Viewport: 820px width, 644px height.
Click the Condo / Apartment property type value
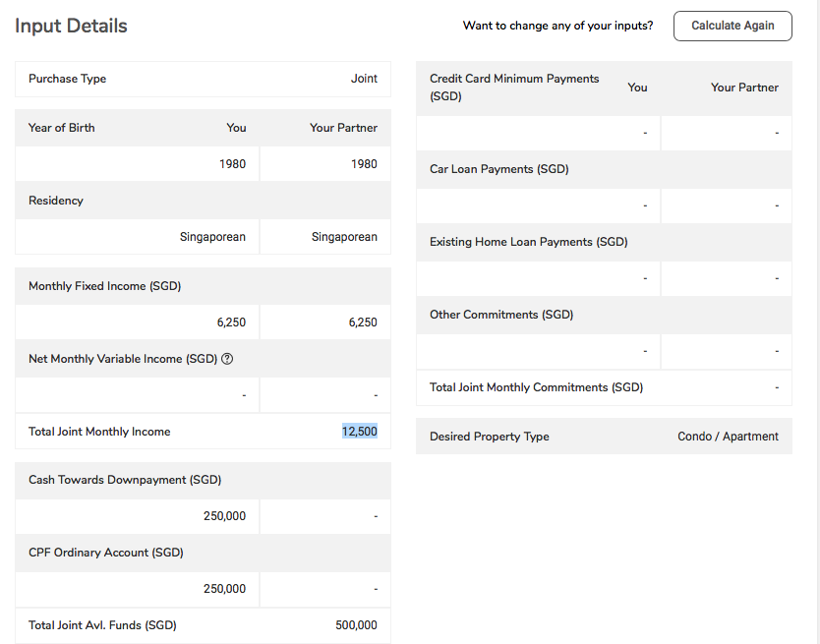(x=728, y=437)
